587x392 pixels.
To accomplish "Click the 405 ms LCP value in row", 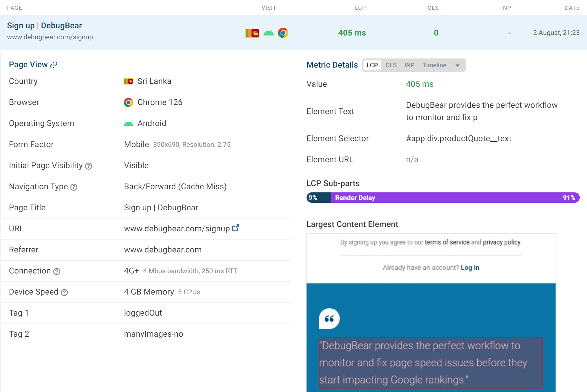I will pos(352,33).
